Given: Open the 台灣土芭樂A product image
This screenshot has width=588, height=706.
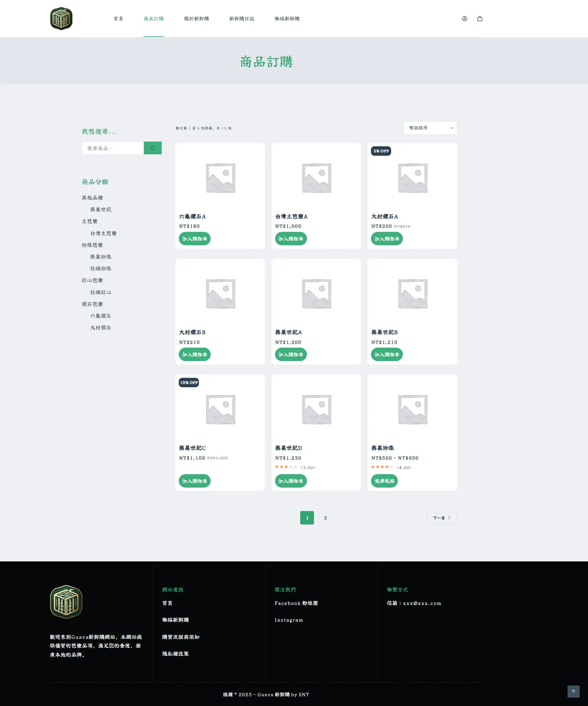Looking at the screenshot, I should click(316, 178).
